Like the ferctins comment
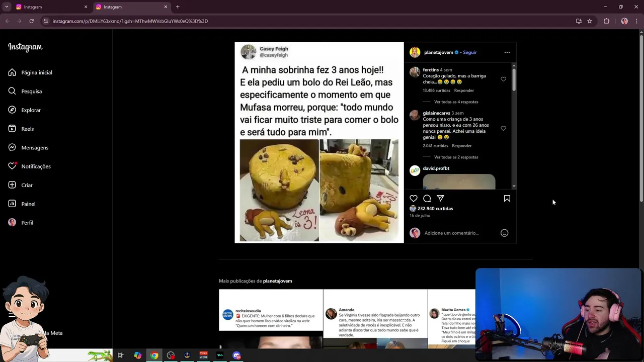Viewport: 644px width, 362px height. pyautogui.click(x=503, y=79)
